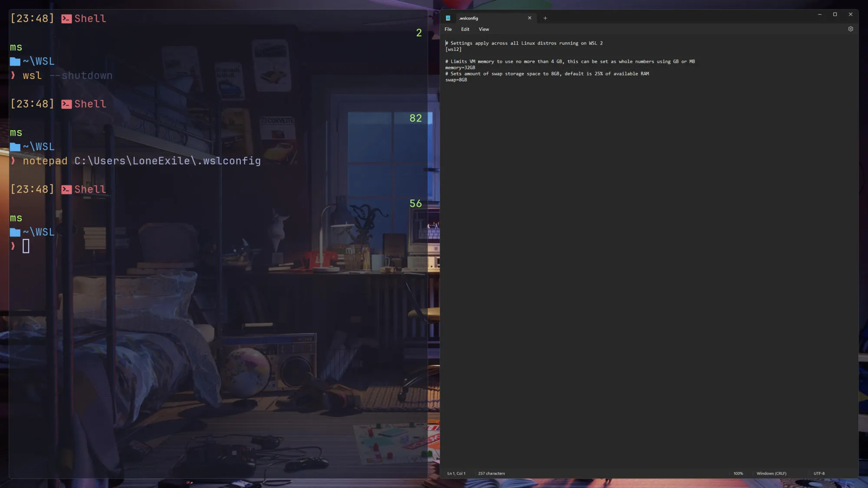Screen dimensions: 868x488
Task: Click the Ln 1, Col 1 indicator
Action: coord(456,473)
